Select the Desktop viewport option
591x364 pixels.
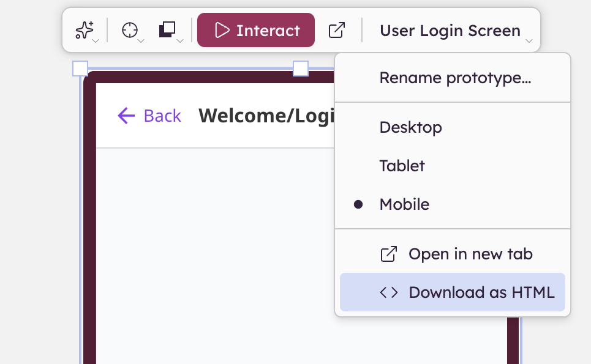[410, 128]
